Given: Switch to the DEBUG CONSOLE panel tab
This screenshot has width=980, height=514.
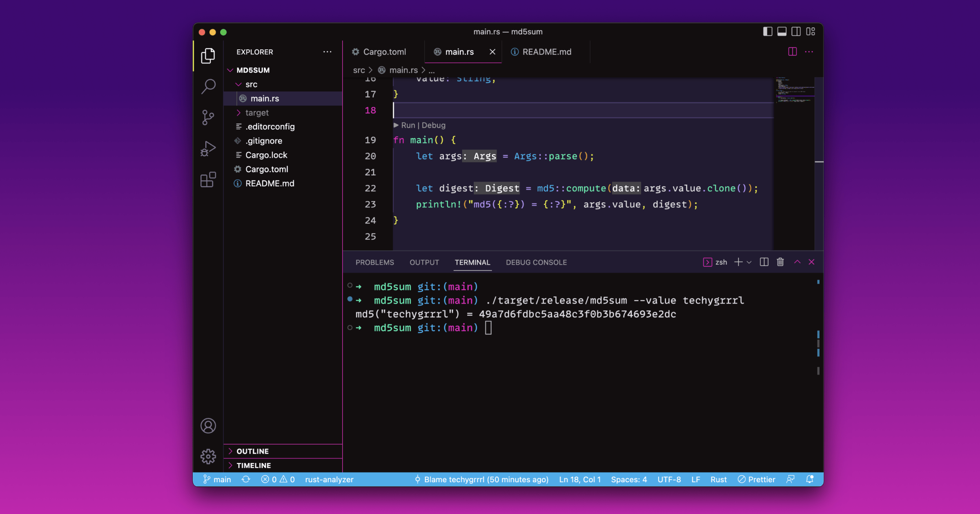Looking at the screenshot, I should tap(536, 262).
